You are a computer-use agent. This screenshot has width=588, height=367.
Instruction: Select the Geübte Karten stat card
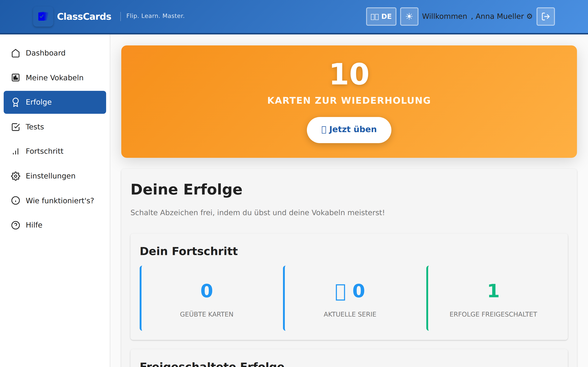coord(206,298)
